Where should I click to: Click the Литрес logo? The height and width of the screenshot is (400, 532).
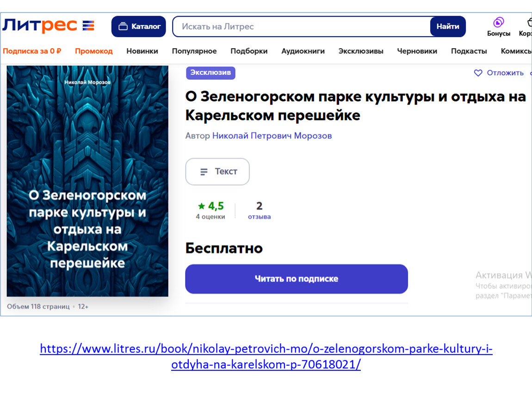click(49, 25)
